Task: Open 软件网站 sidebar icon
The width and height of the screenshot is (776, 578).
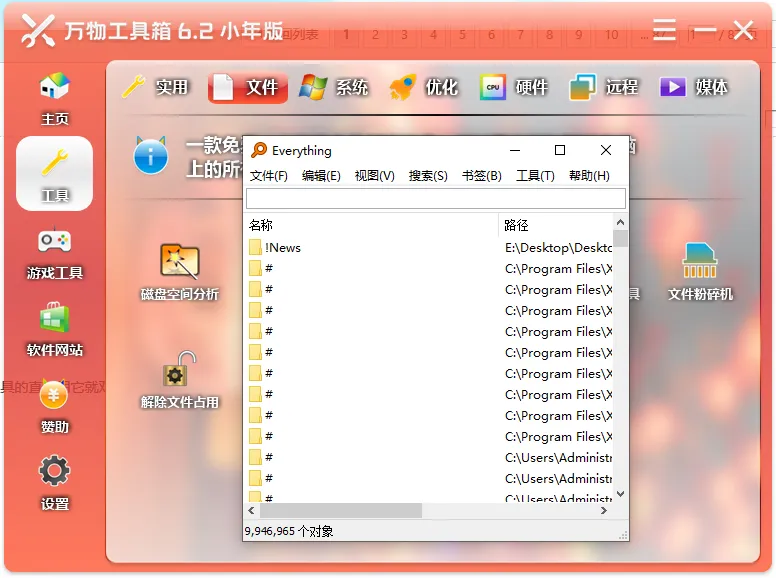Action: (54, 330)
